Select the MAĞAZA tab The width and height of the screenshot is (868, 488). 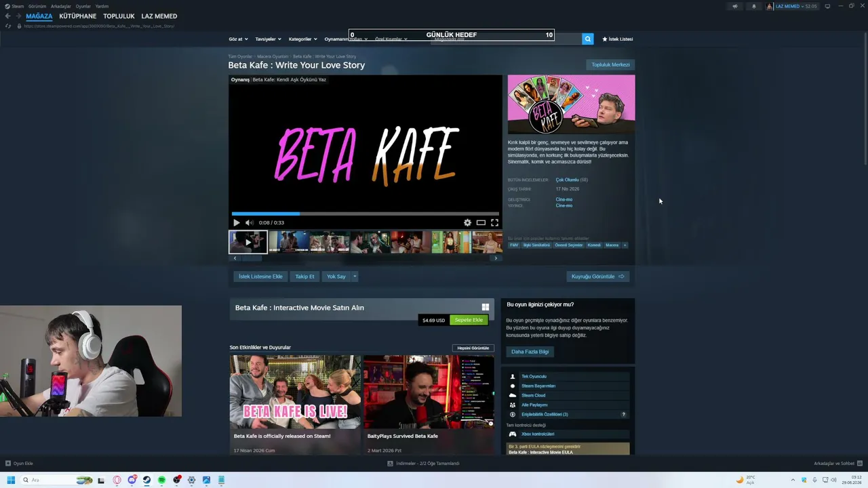pos(39,16)
